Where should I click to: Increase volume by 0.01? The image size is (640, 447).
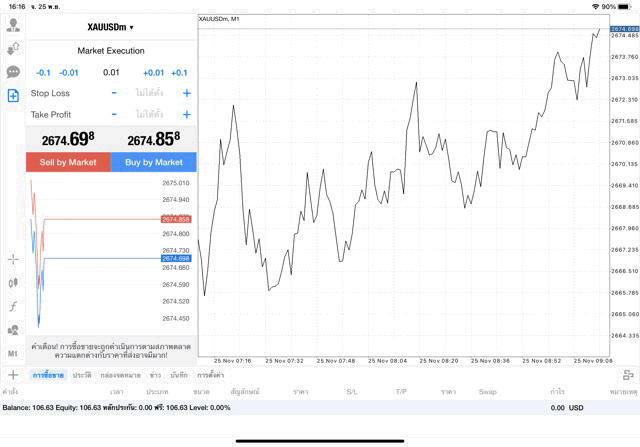click(153, 72)
